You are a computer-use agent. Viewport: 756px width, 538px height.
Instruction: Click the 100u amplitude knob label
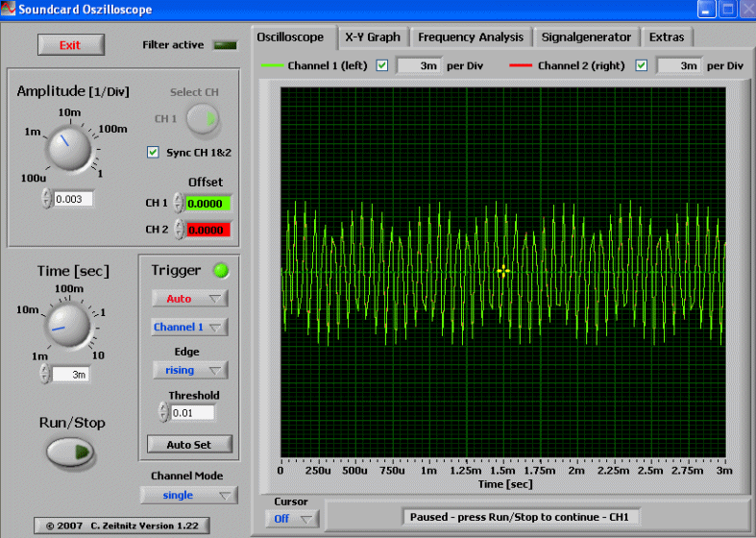coord(34,178)
